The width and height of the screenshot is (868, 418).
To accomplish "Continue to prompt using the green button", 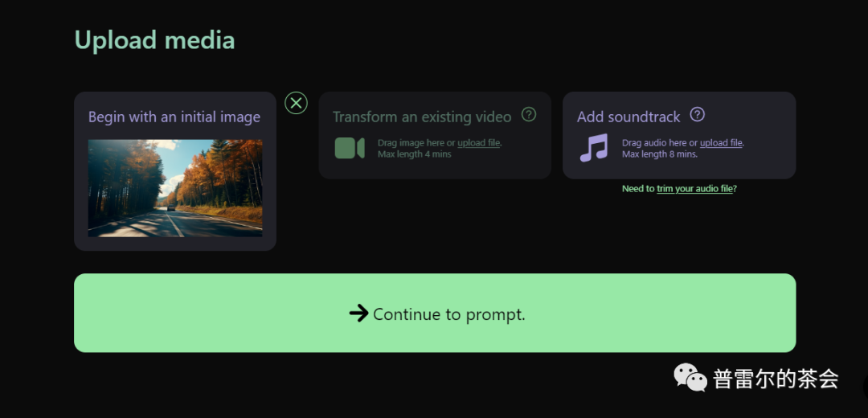I will (435, 313).
